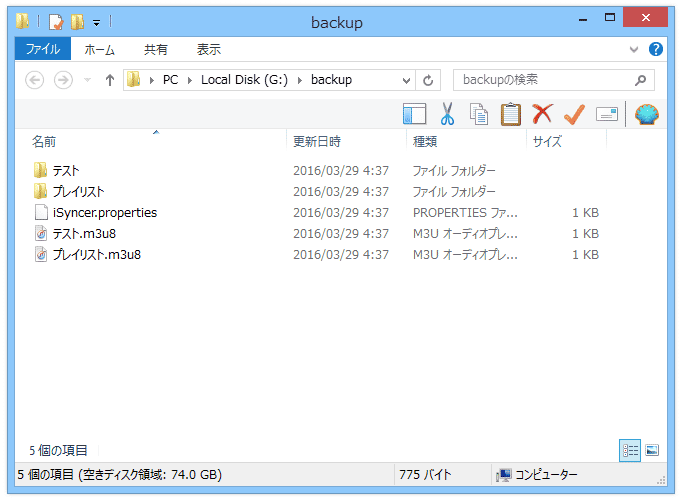This screenshot has width=681, height=501.
Task: Go back to previous folder
Action: point(34,80)
